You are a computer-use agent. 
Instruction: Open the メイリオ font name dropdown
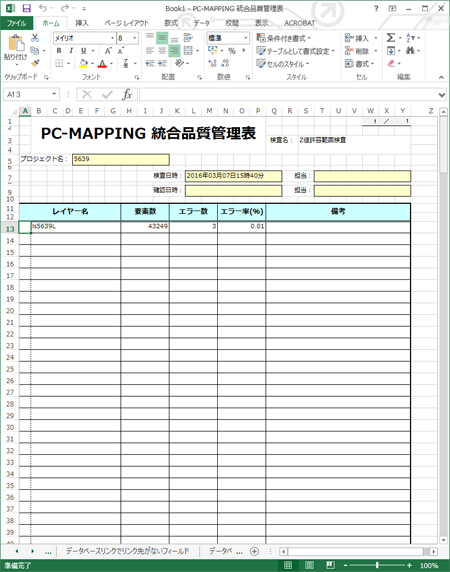click(112, 38)
